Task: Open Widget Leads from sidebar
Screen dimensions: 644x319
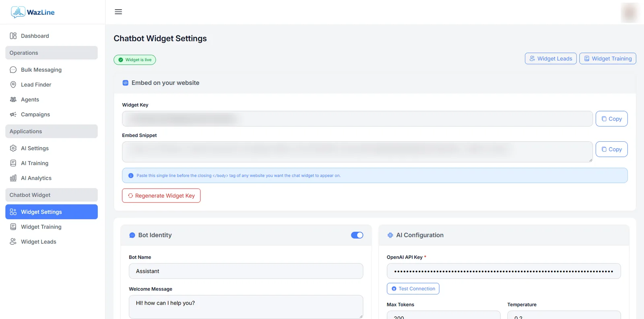Action: (52, 242)
